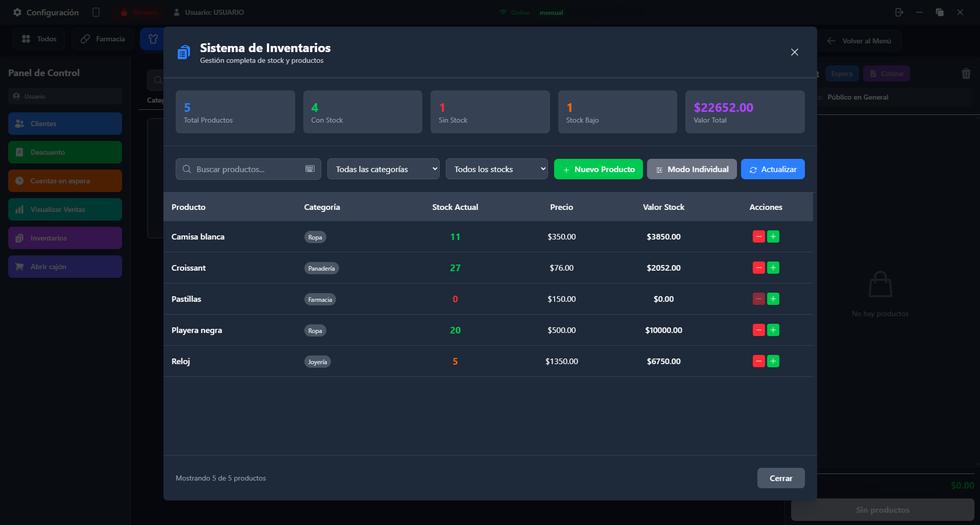
Task: Click the Abrir cajón shopping cart icon
Action: point(19,266)
